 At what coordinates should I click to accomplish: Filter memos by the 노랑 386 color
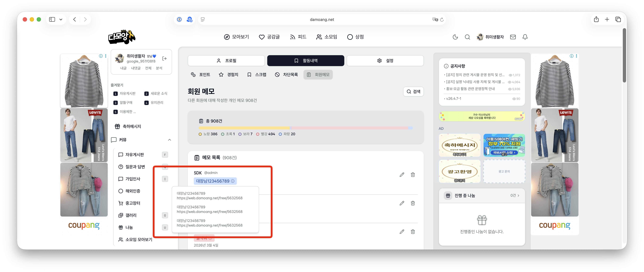[208, 134]
